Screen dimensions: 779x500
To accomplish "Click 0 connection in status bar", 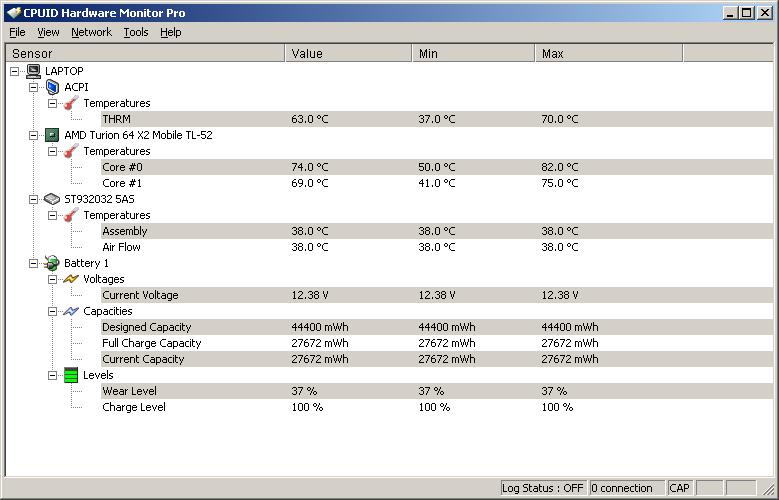I will (626, 488).
